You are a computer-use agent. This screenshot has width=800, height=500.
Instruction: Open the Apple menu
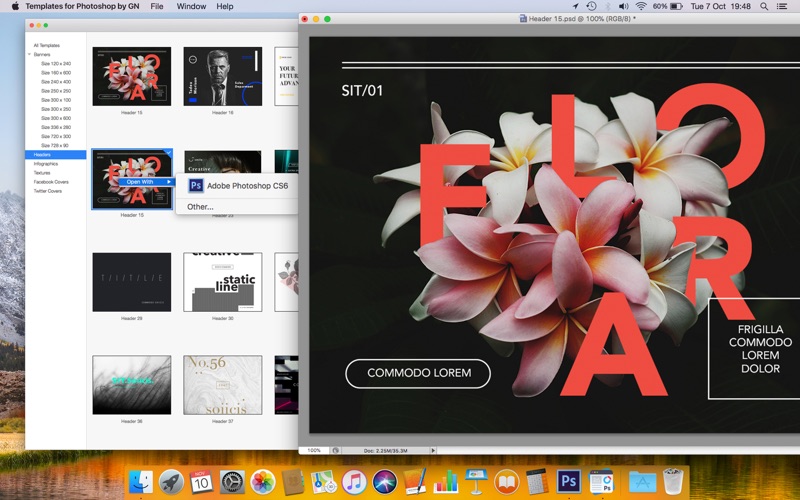15,6
